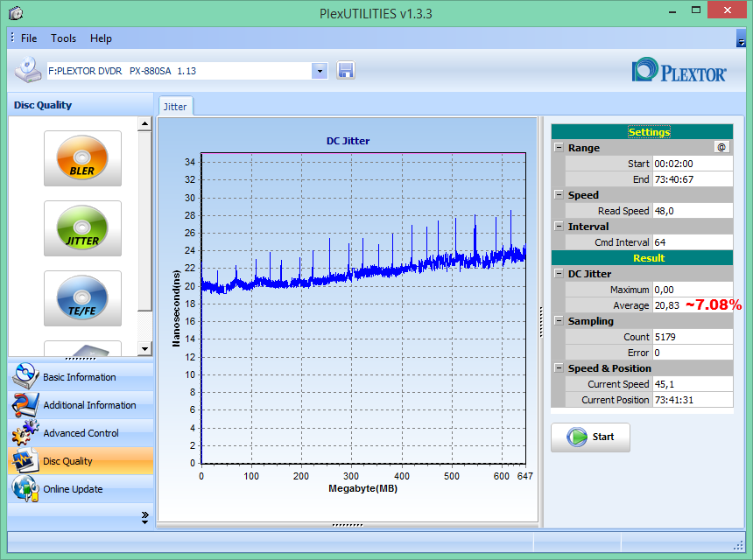Collapse the Sampling result group
This screenshot has width=753, height=560.
pos(559,320)
